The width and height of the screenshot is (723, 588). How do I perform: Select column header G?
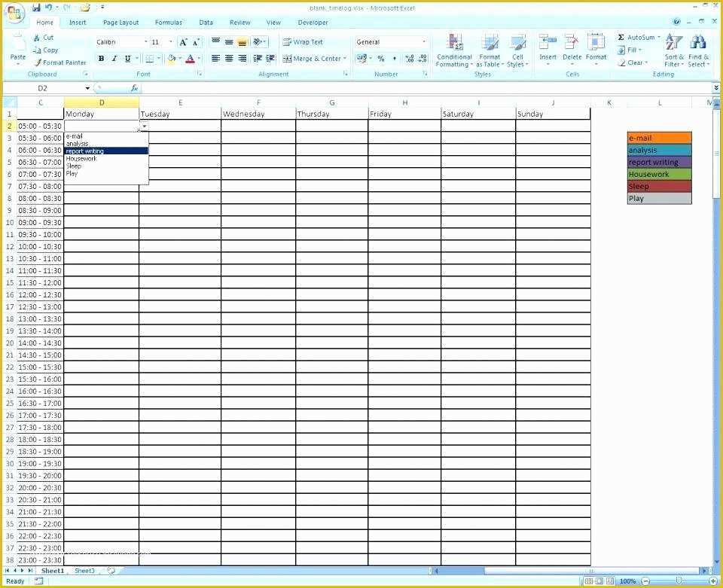[331, 102]
